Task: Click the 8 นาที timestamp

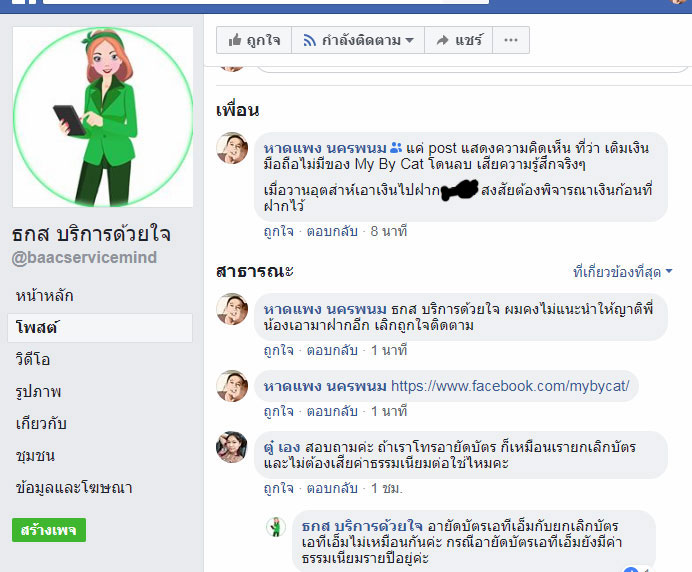Action: pyautogui.click(x=388, y=231)
